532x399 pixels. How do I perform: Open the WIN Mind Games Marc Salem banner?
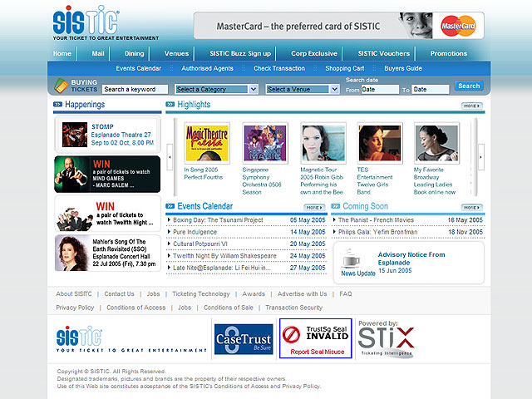(107, 175)
